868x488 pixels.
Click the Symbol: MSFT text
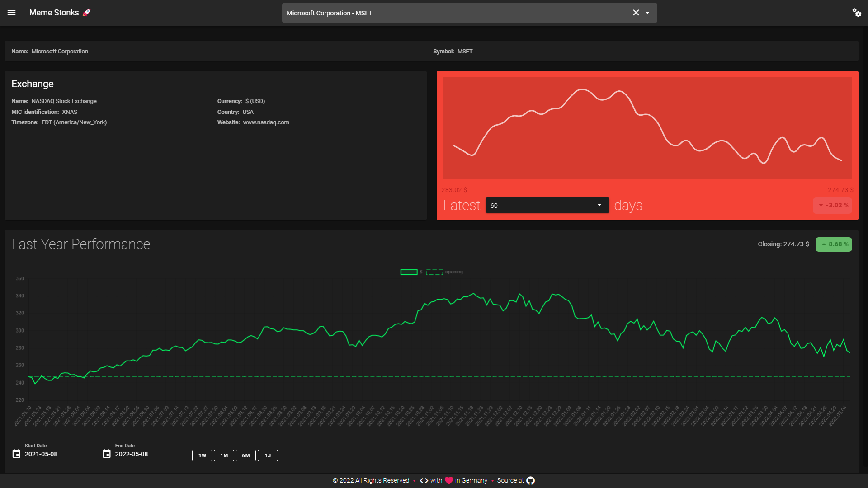453,52
